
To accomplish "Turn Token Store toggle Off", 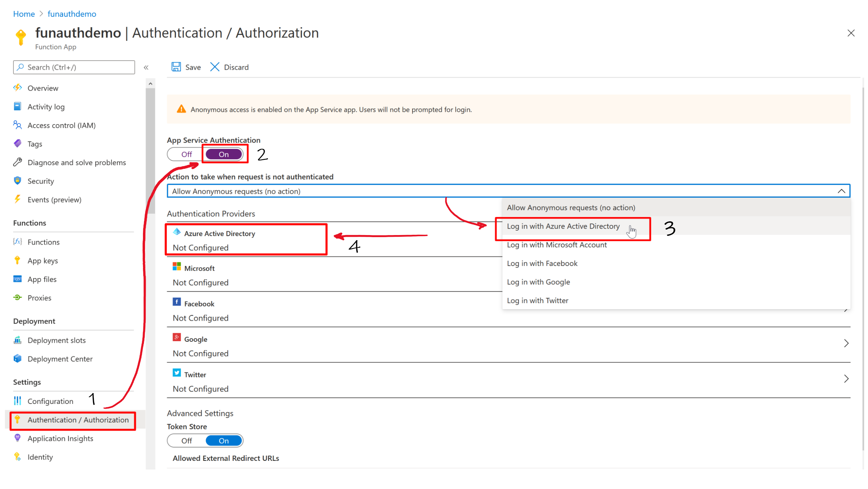I will click(186, 441).
